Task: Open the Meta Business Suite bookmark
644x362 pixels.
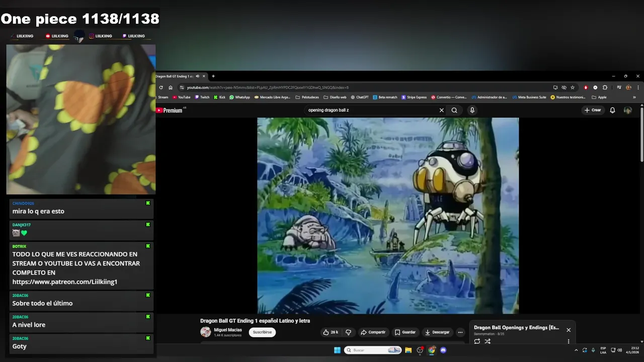Action: (x=529, y=97)
